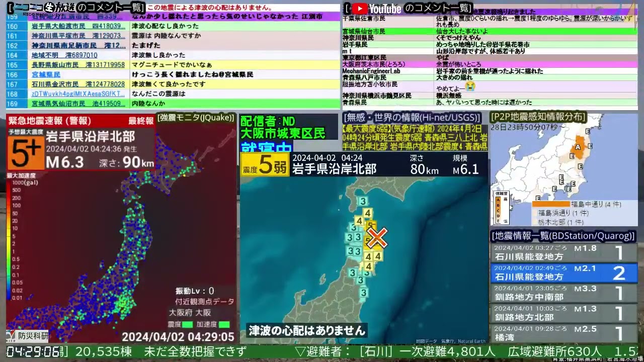Viewport: 644px width, 362px height.
Task: Select the 03:27 石川県能登地方 M1.8 earthquake row
Action: tap(564, 252)
